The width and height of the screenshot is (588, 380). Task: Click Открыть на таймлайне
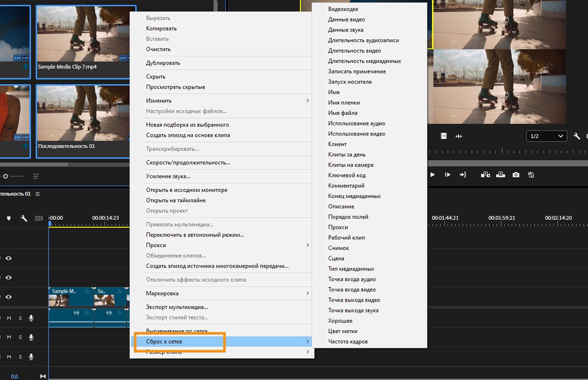tap(176, 200)
